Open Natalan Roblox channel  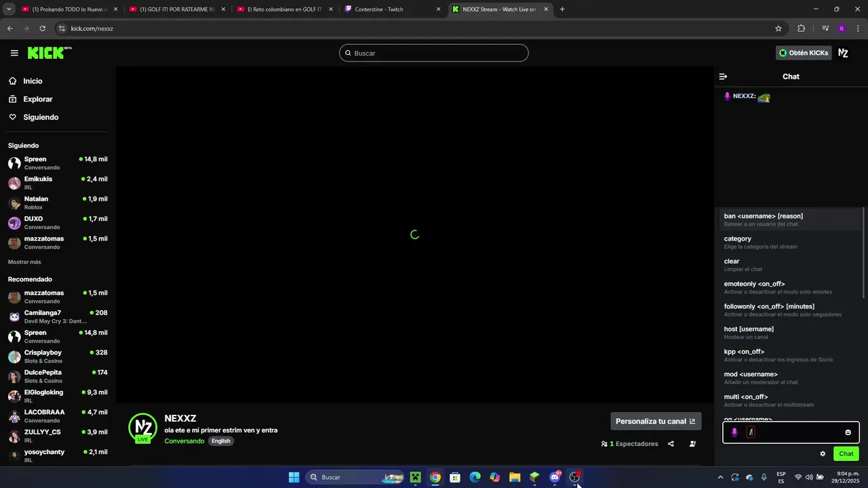pyautogui.click(x=58, y=203)
